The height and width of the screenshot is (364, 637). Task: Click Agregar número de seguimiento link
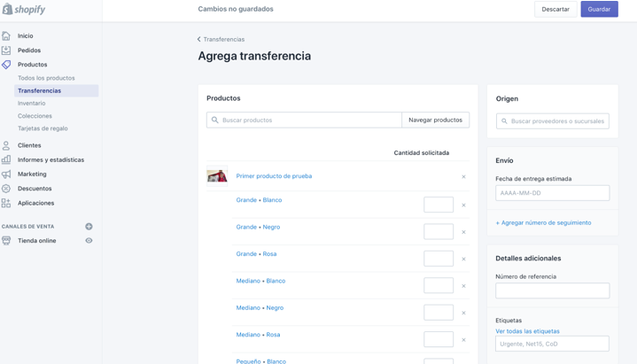543,223
